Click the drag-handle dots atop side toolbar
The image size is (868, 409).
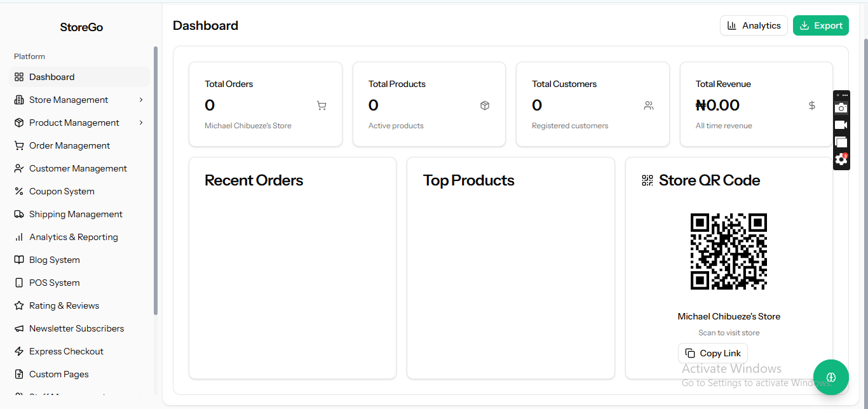tap(845, 95)
